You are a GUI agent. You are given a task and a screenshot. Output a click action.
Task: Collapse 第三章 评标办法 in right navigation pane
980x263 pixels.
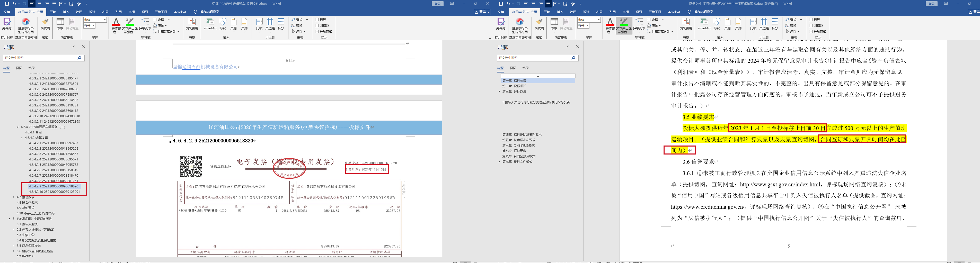click(x=499, y=92)
